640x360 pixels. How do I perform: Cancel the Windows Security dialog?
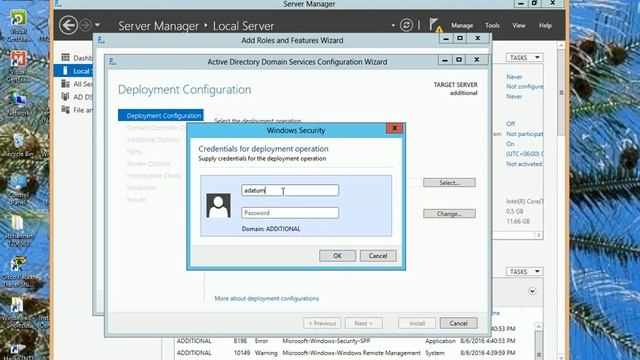click(x=378, y=256)
